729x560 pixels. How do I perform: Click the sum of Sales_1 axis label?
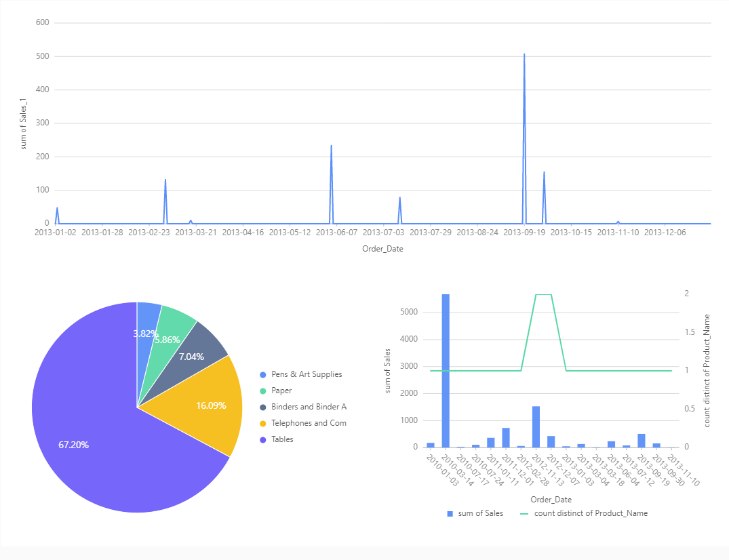[x=23, y=122]
